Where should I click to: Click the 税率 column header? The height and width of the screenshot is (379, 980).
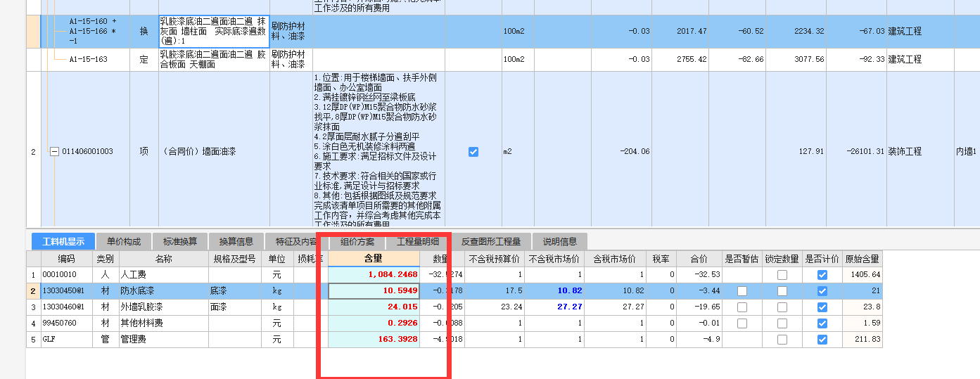661,259
